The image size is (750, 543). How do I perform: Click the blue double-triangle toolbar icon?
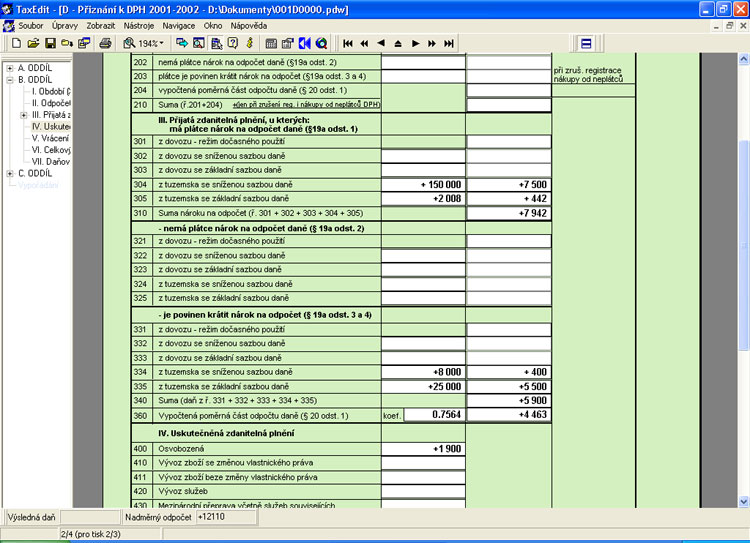point(305,44)
